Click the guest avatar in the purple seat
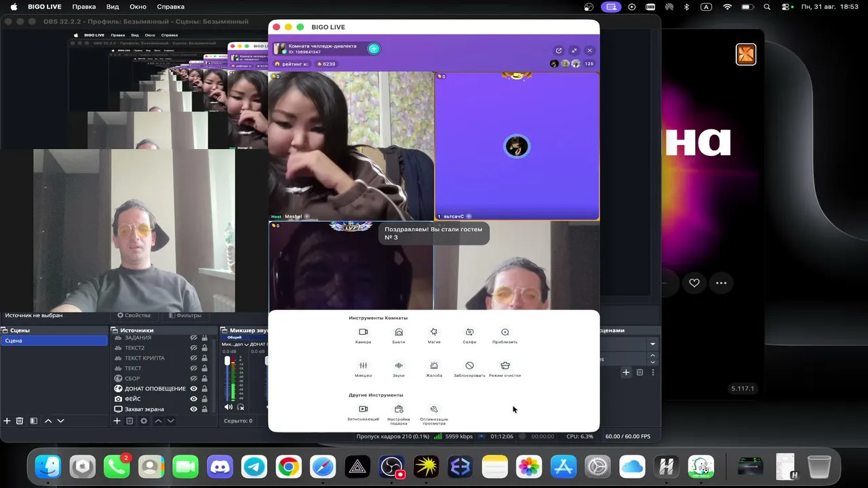 [517, 146]
